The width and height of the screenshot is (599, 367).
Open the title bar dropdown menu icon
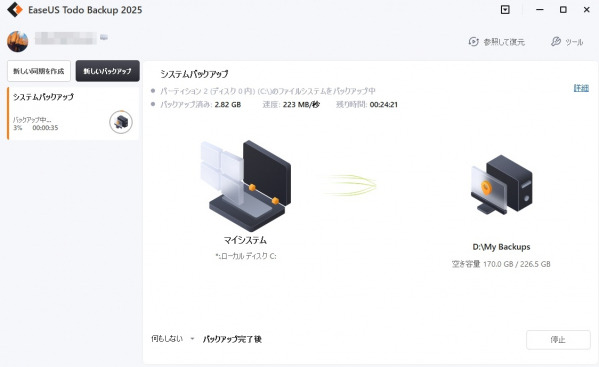click(505, 10)
